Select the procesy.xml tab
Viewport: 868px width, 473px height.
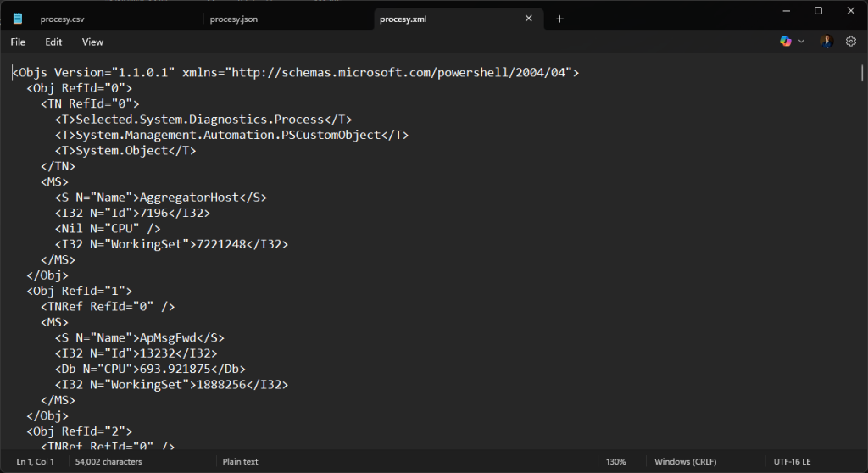tap(403, 19)
